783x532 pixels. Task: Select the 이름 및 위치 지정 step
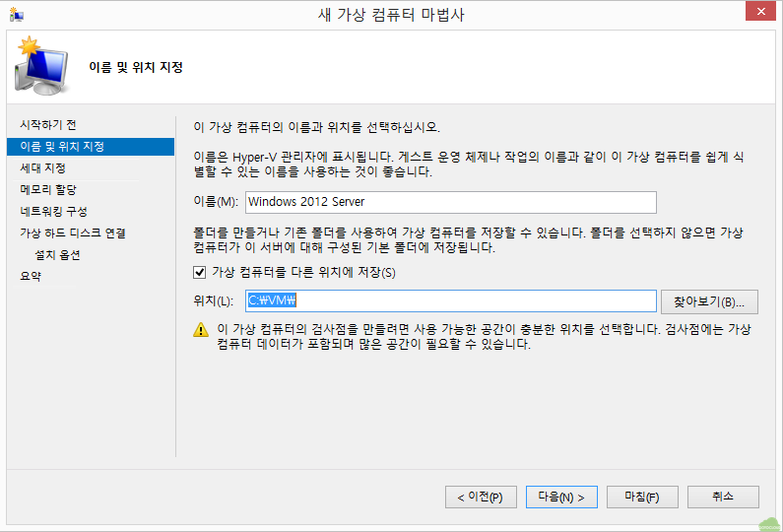point(91,147)
